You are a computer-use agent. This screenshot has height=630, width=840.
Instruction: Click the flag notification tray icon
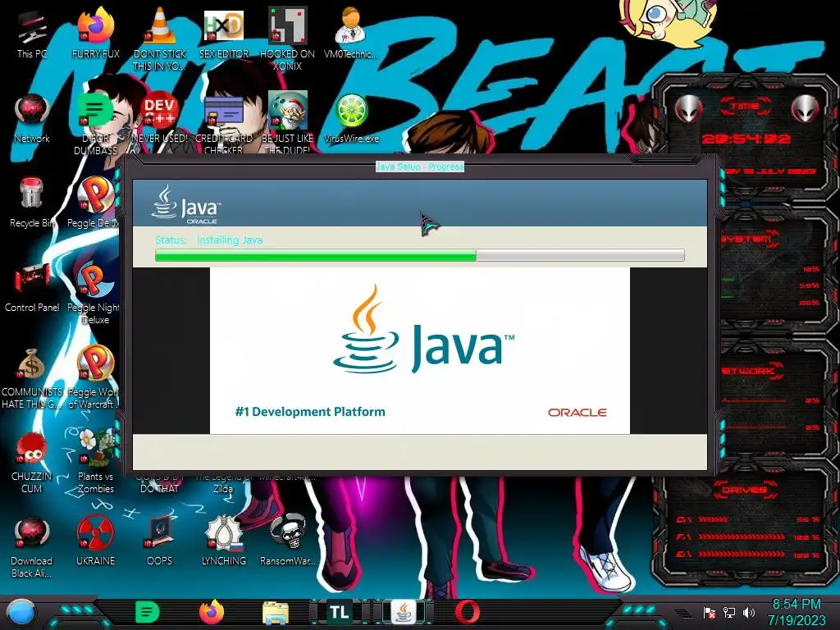coord(710,613)
